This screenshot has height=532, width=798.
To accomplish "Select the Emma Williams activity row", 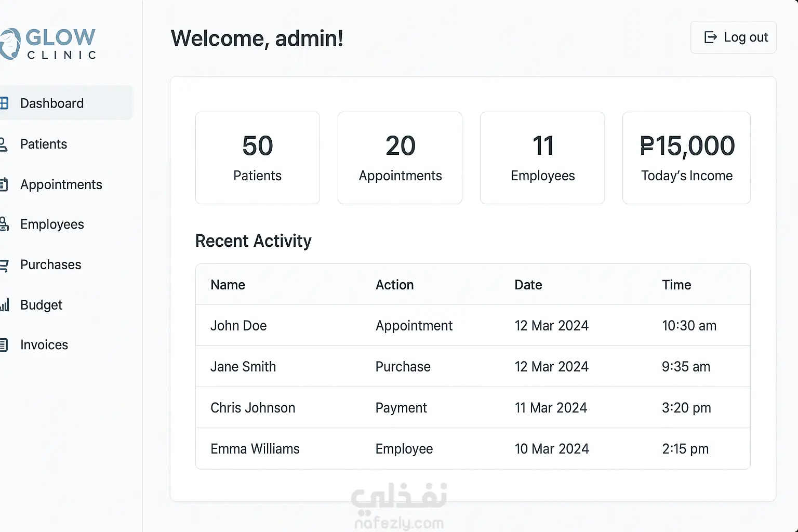I will 473,449.
